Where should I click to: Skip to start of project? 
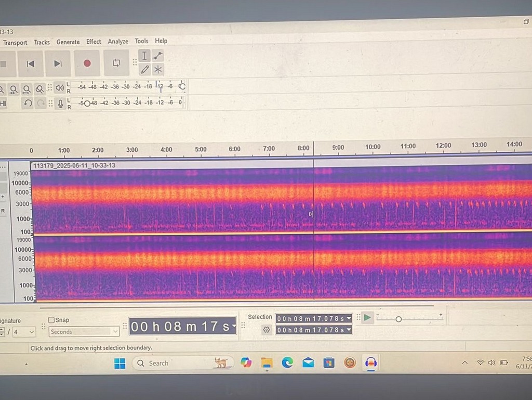click(31, 63)
